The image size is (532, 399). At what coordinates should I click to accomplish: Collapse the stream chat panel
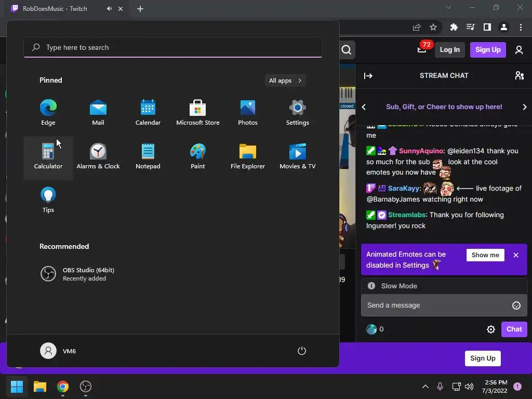pyautogui.click(x=368, y=76)
